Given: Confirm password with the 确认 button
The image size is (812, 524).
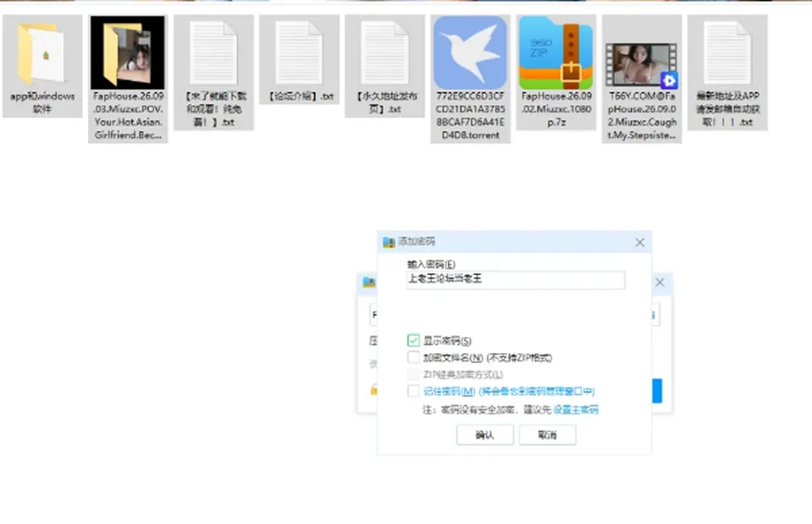Looking at the screenshot, I should [x=485, y=435].
